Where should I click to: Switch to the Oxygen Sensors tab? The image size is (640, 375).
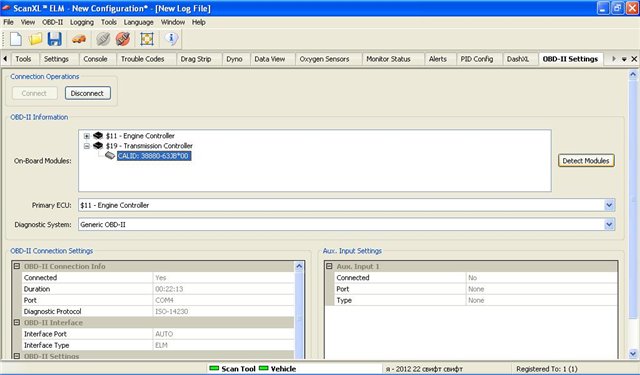pyautogui.click(x=324, y=59)
